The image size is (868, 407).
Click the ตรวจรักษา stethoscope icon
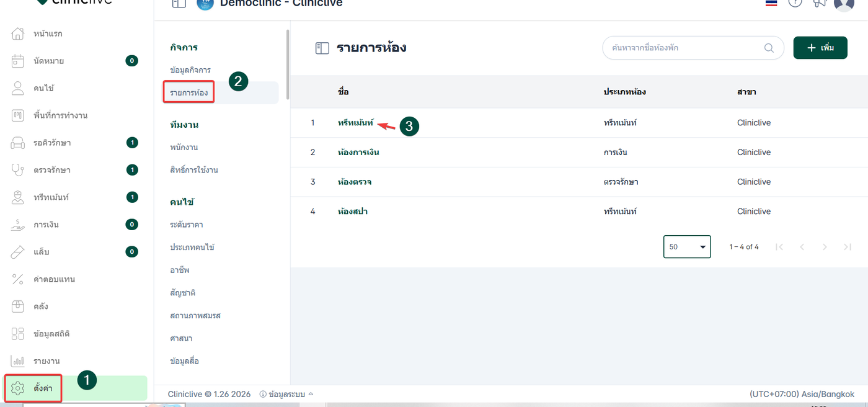tap(18, 170)
